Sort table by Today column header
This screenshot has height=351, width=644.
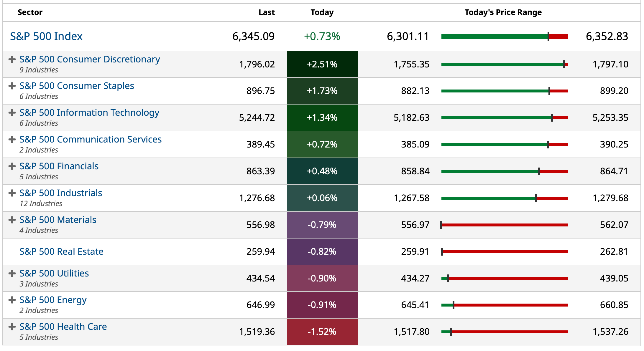point(322,12)
